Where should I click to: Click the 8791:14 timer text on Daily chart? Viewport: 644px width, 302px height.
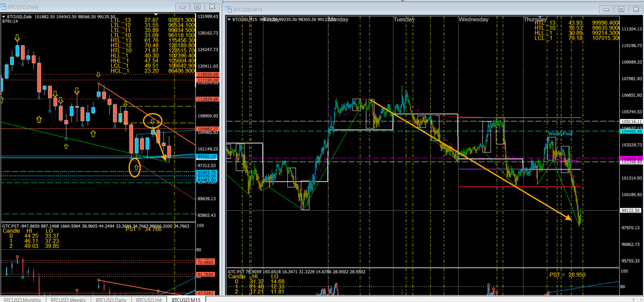coord(10,22)
